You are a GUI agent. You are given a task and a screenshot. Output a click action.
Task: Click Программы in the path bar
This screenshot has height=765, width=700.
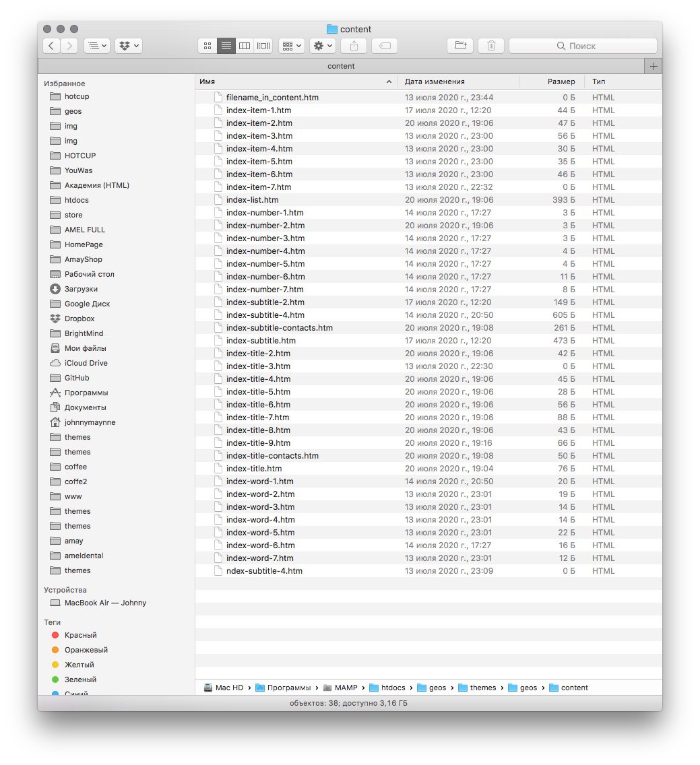[283, 688]
